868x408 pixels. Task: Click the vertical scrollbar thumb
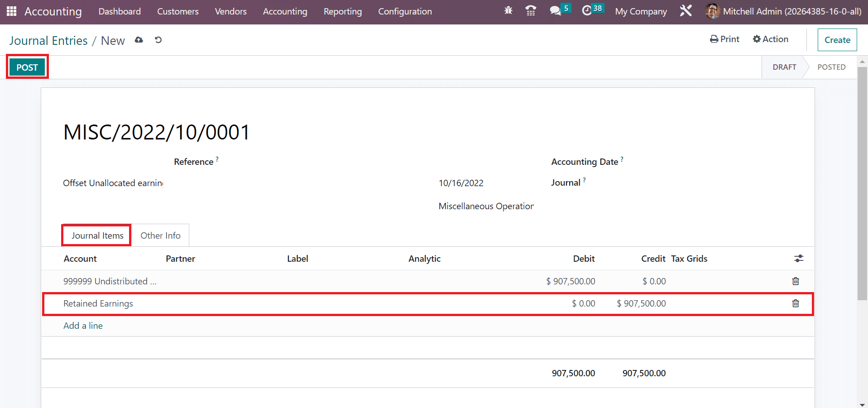point(862,183)
